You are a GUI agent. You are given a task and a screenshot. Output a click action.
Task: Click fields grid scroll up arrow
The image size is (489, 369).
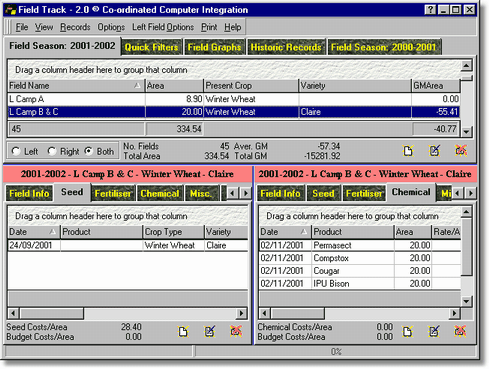[x=466, y=65]
